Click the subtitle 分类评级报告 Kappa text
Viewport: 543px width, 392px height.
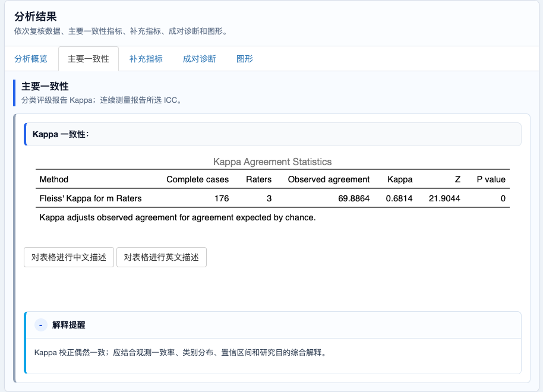pyautogui.click(x=102, y=100)
